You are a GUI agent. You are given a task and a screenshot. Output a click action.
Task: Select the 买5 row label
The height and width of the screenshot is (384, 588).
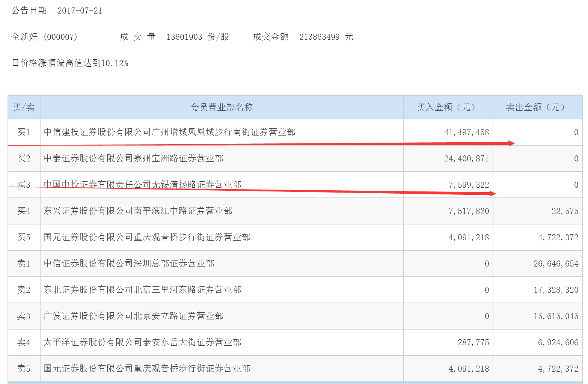click(24, 237)
